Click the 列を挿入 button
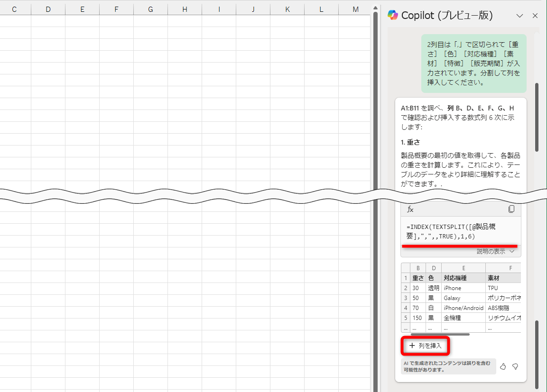This screenshot has width=547, height=392. [425, 346]
